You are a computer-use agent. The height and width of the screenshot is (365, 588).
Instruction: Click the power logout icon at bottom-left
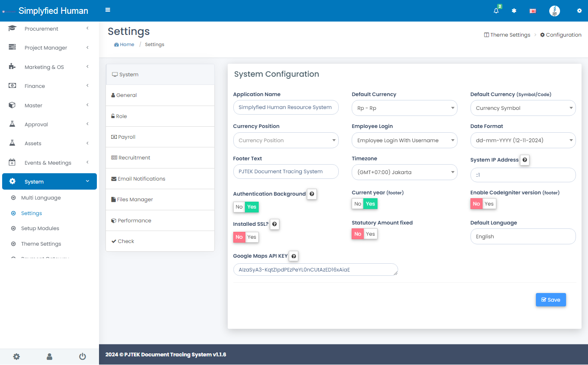[x=83, y=356]
